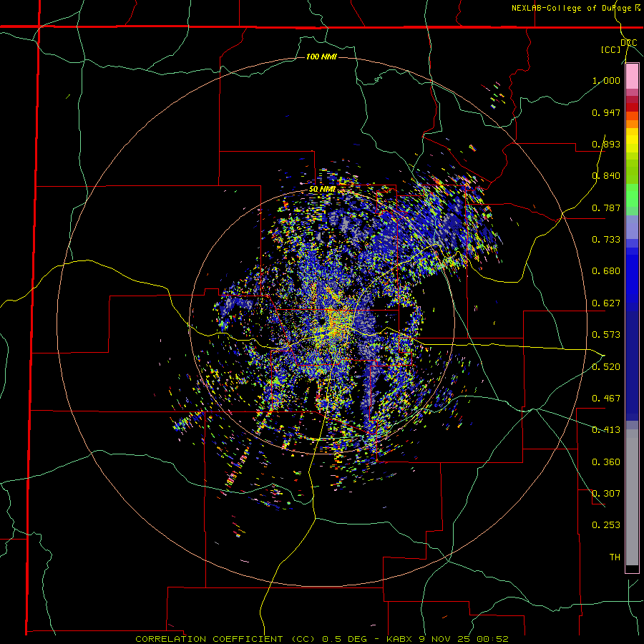Click the gray lower segment of color bar

632,497
